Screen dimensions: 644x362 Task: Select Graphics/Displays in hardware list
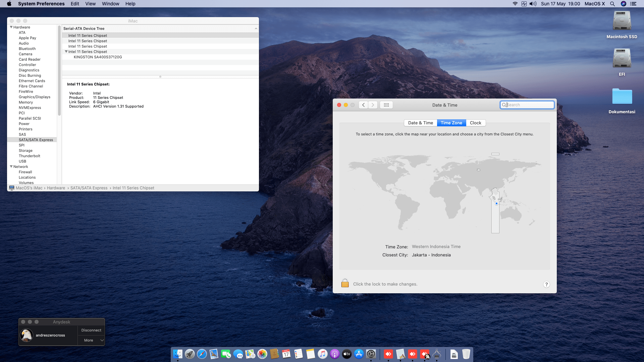[34, 97]
